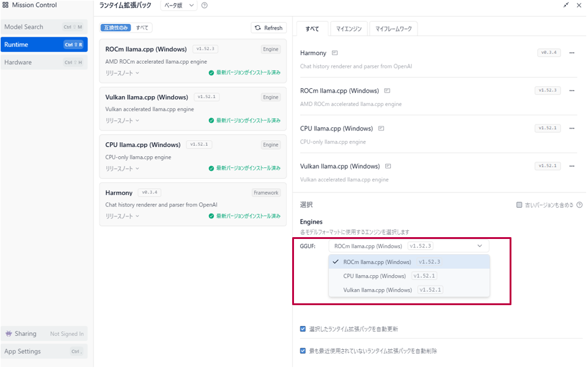Enable the 古いバージョンを含める checkbox
The height and width of the screenshot is (375, 588).
tap(519, 205)
